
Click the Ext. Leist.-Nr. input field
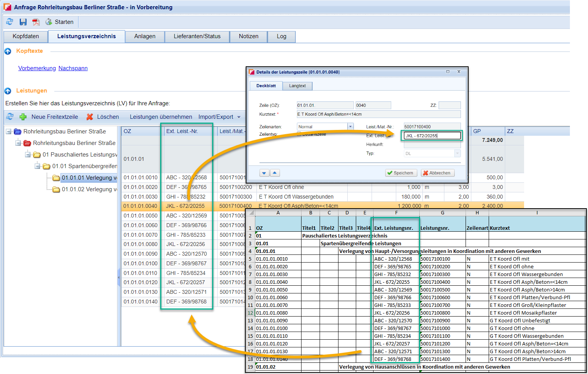(432, 136)
